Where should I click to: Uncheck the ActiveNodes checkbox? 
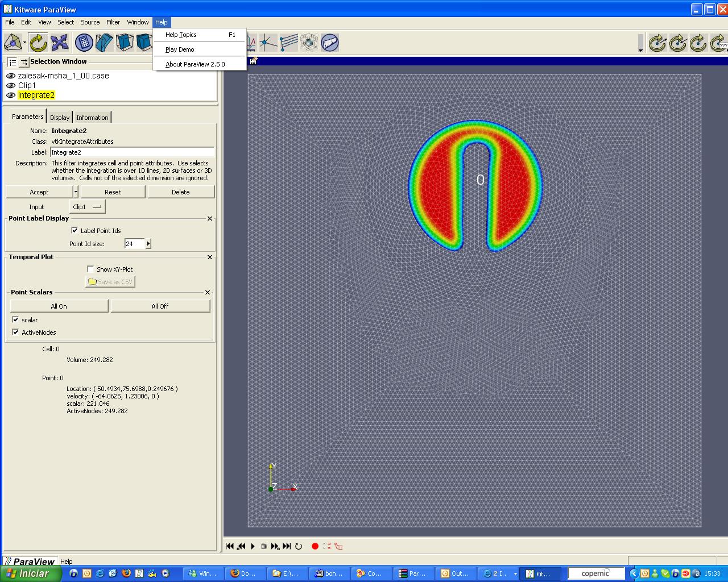15,332
